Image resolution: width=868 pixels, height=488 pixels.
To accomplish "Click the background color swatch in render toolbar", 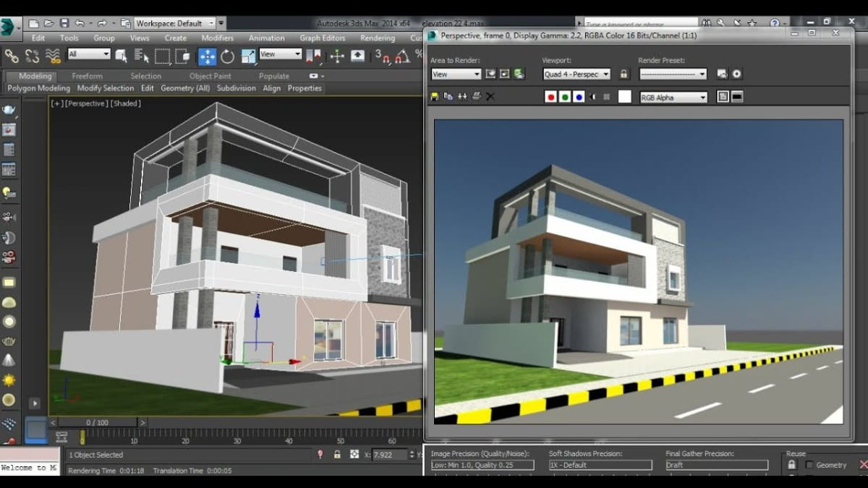I will (x=624, y=95).
